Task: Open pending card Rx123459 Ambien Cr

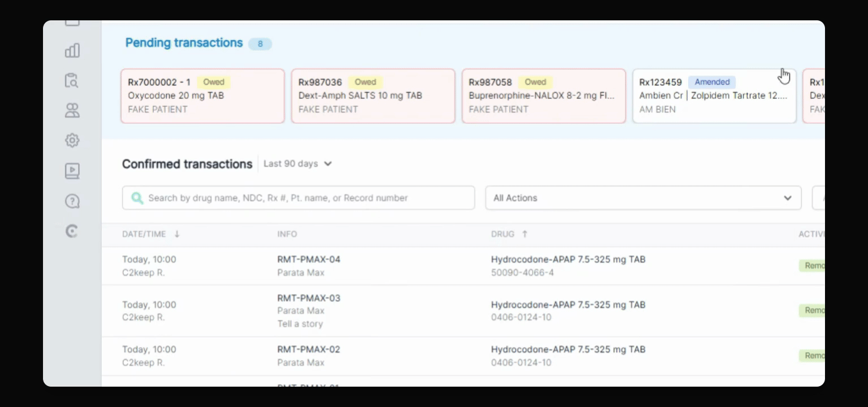Action: tap(714, 96)
